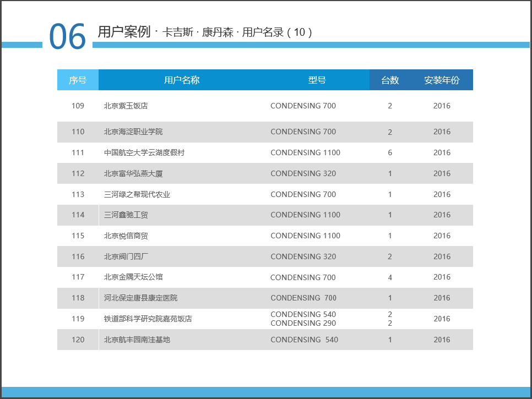Click the large slide number 06
The image size is (532, 399).
67,36
